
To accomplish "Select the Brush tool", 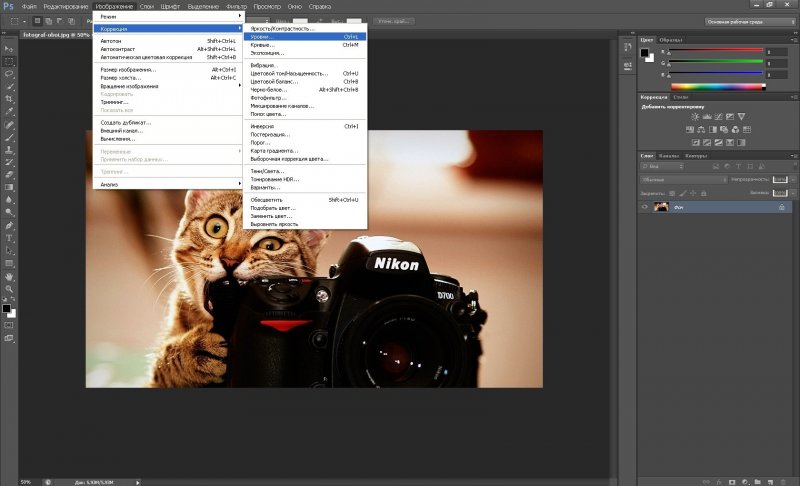I will [x=9, y=137].
